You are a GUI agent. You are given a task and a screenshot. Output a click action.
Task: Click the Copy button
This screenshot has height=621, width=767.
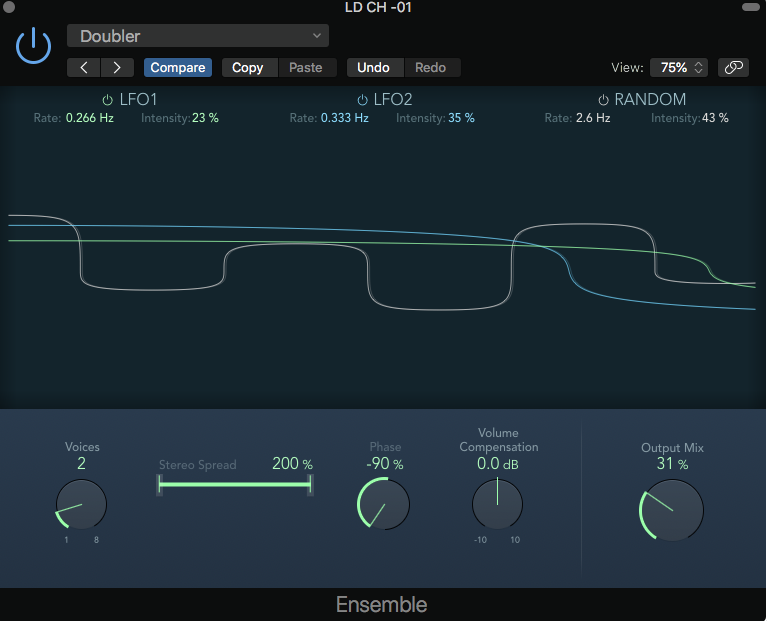(247, 68)
